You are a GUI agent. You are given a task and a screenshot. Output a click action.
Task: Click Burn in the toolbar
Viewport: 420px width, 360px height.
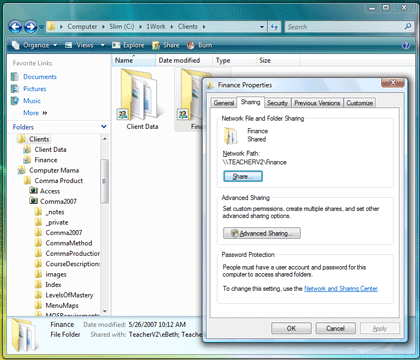point(200,45)
